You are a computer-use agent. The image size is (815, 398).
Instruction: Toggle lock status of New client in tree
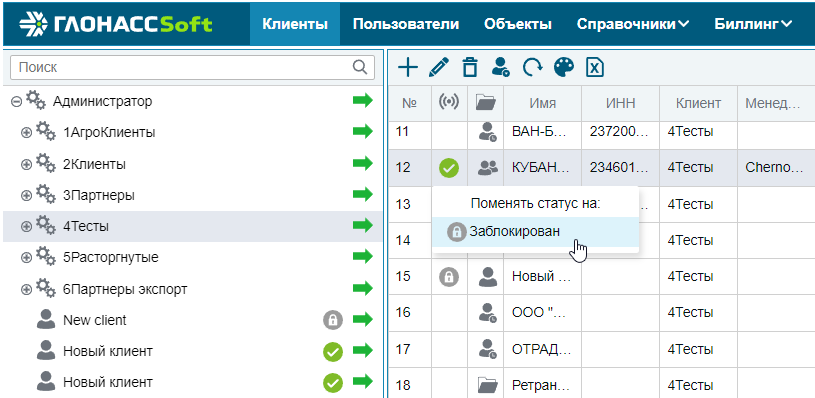tap(333, 320)
